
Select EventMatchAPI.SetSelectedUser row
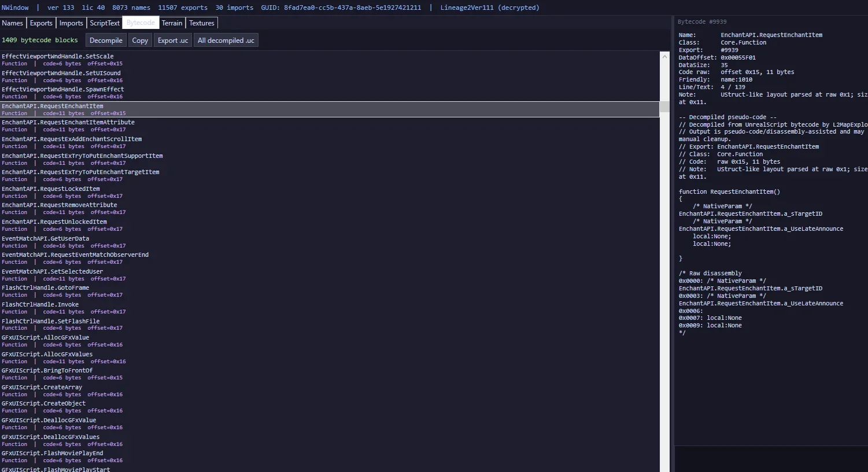pyautogui.click(x=330, y=275)
